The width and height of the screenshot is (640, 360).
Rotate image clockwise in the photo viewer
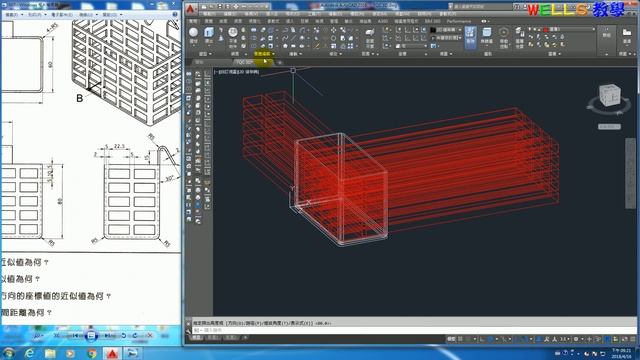click(135, 336)
